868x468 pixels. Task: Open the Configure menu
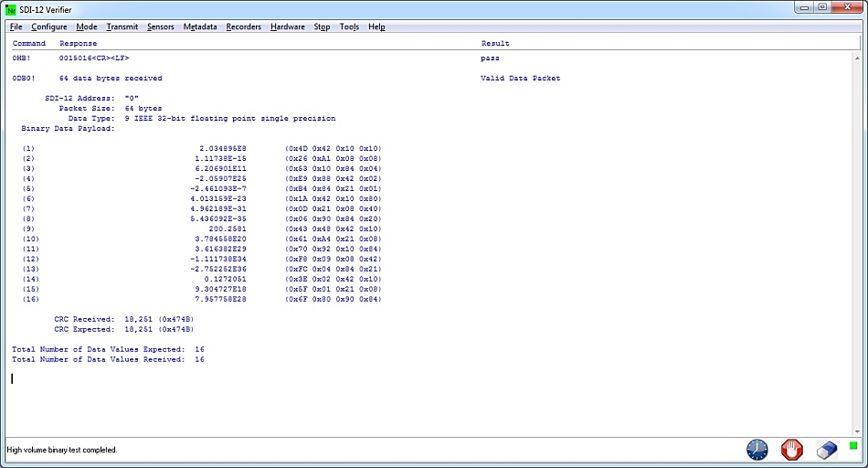tap(48, 27)
